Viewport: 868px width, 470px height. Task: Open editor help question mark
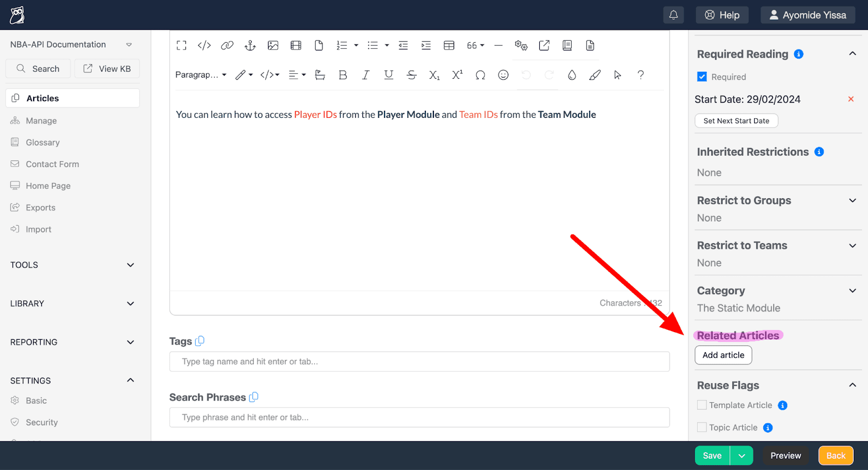pos(641,75)
